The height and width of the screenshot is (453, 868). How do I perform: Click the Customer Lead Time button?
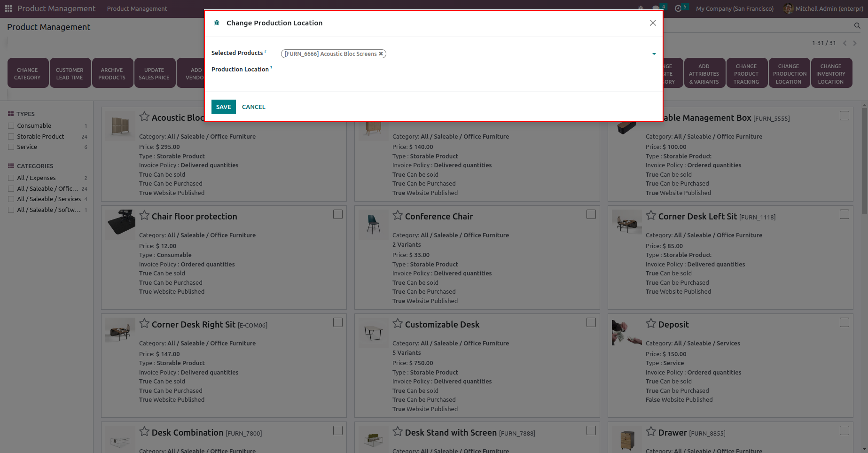click(70, 73)
